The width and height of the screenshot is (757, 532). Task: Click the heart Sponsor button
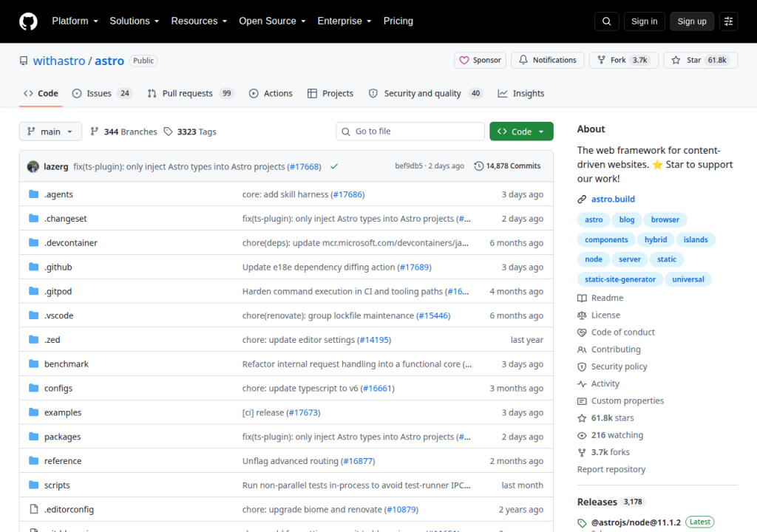point(480,61)
